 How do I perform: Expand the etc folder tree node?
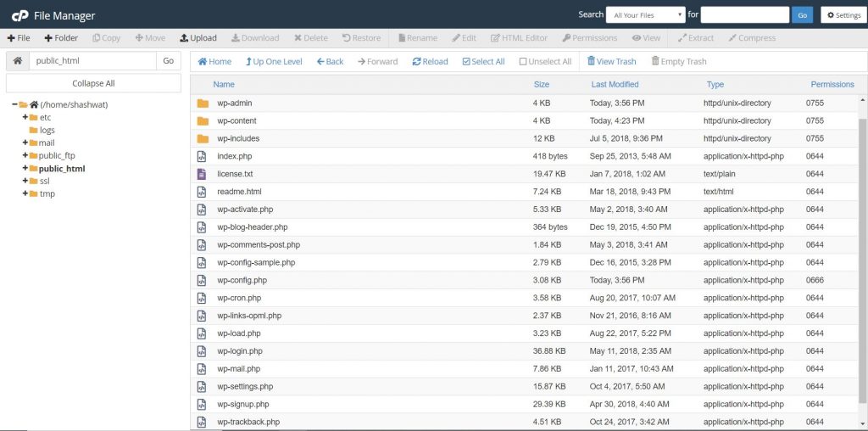(25, 117)
